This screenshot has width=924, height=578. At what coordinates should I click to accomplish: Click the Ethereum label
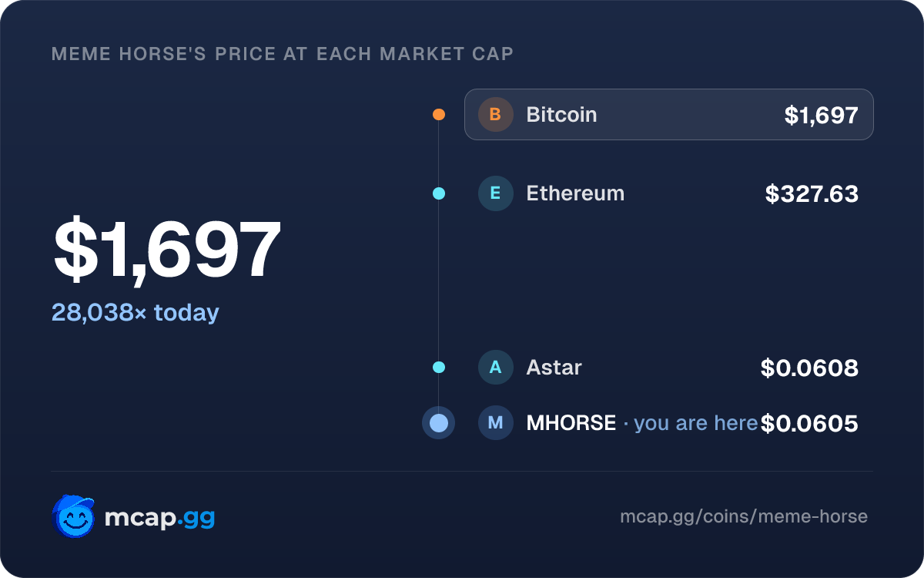pyautogui.click(x=575, y=193)
